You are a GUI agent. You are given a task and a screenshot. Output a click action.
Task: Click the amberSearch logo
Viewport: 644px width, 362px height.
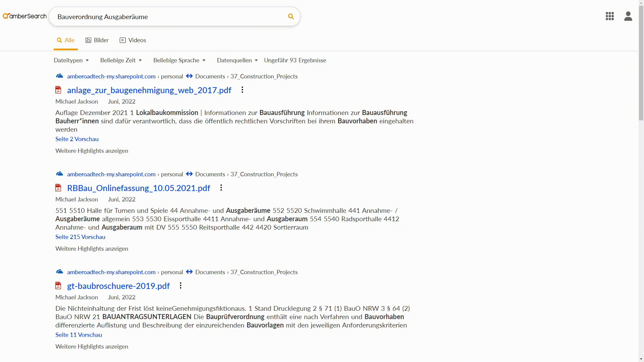24,16
